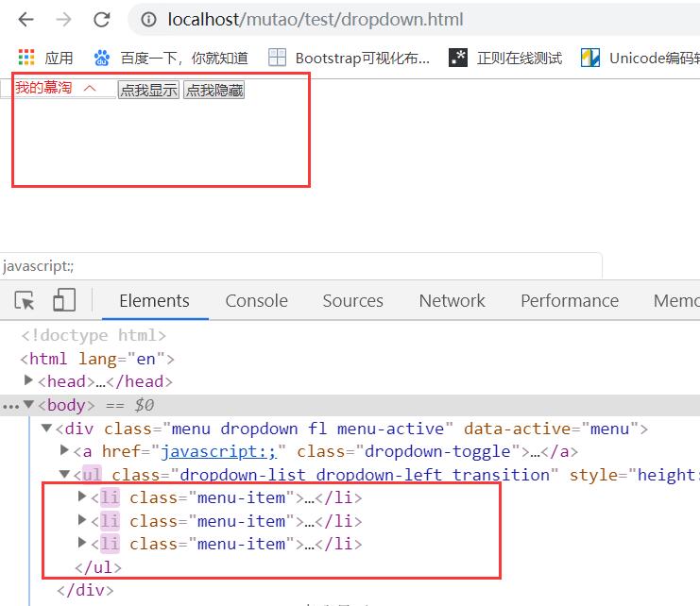The height and width of the screenshot is (606, 700).
Task: Select the <body> node
Action: tap(66, 405)
